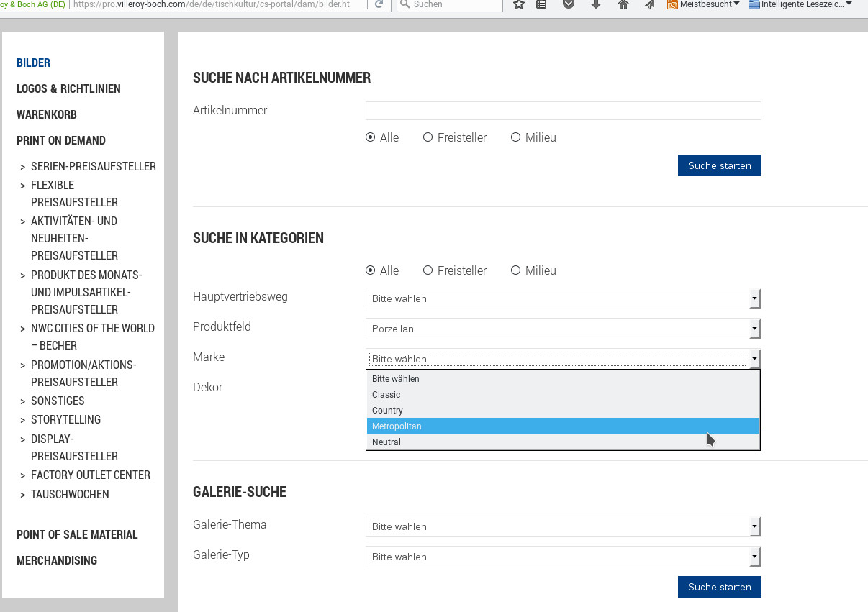Open the Hauptvertriebsweg dropdown
868x612 pixels.
(563, 298)
